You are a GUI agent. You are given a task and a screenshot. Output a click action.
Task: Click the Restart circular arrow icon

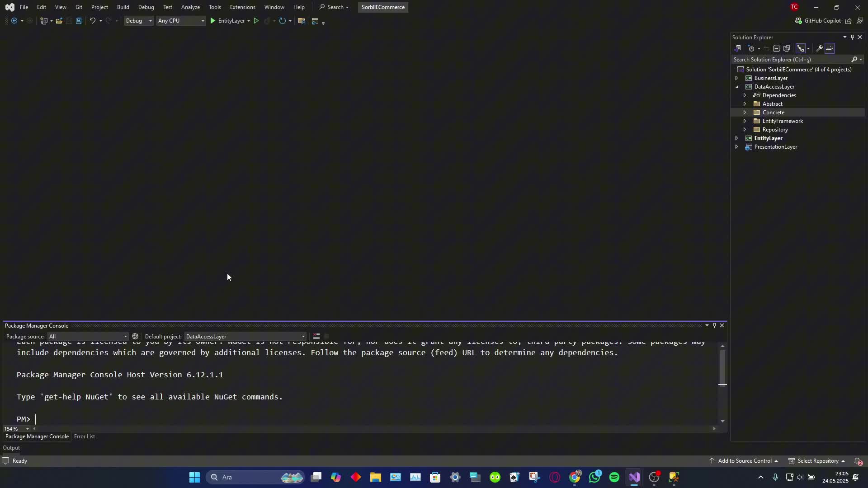283,21
